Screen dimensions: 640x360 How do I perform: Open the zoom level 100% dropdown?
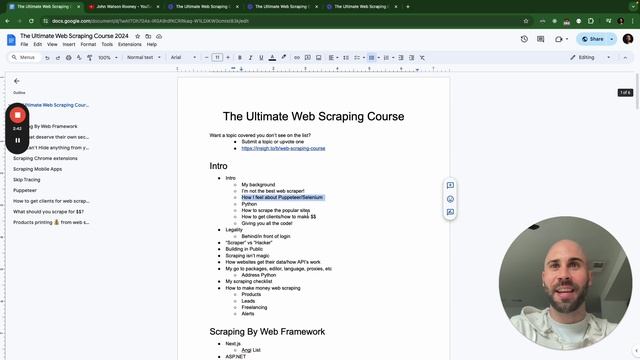[x=108, y=58]
